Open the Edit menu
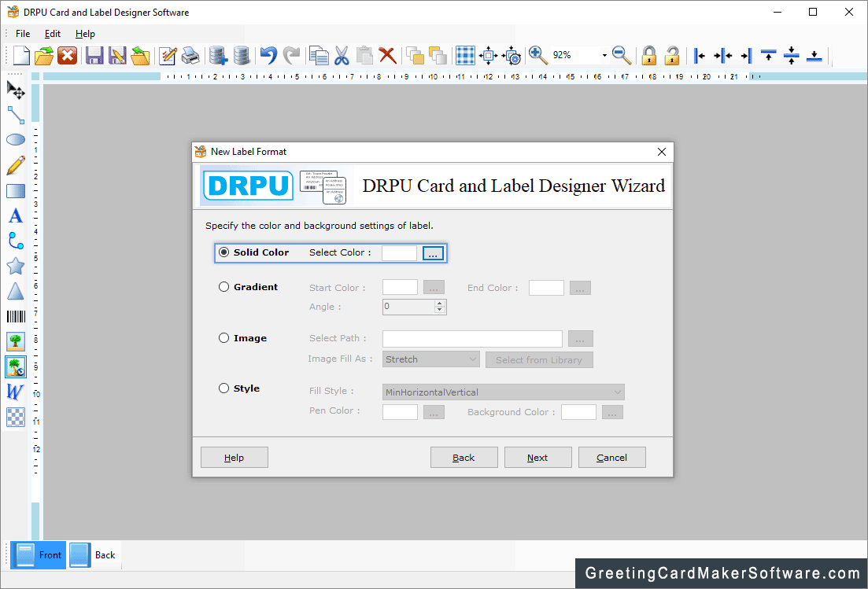 click(x=53, y=34)
